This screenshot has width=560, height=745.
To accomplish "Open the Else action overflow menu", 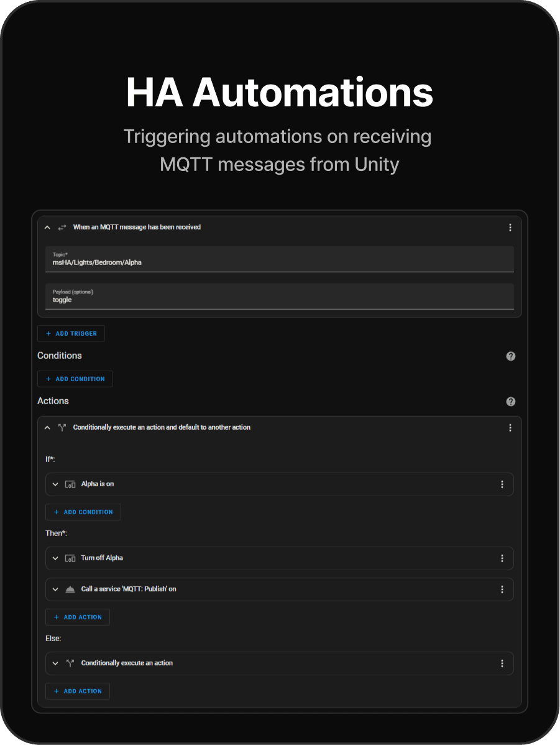I will 502,664.
